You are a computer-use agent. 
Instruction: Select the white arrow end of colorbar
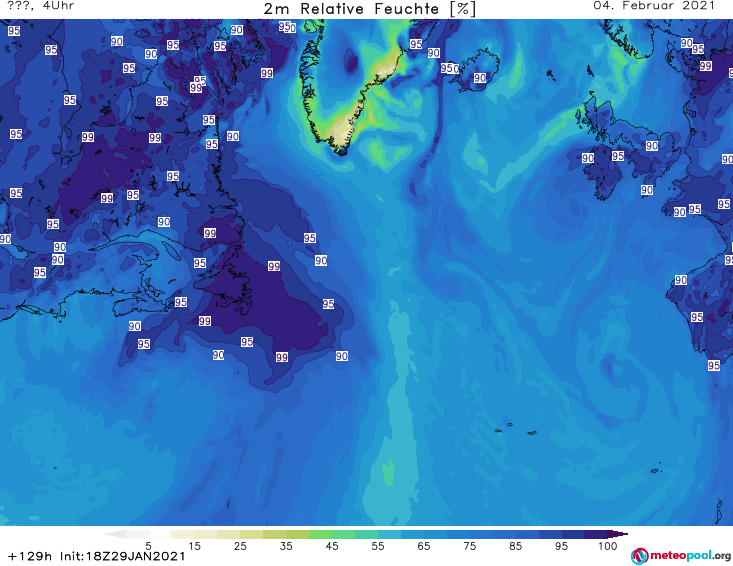click(x=115, y=534)
